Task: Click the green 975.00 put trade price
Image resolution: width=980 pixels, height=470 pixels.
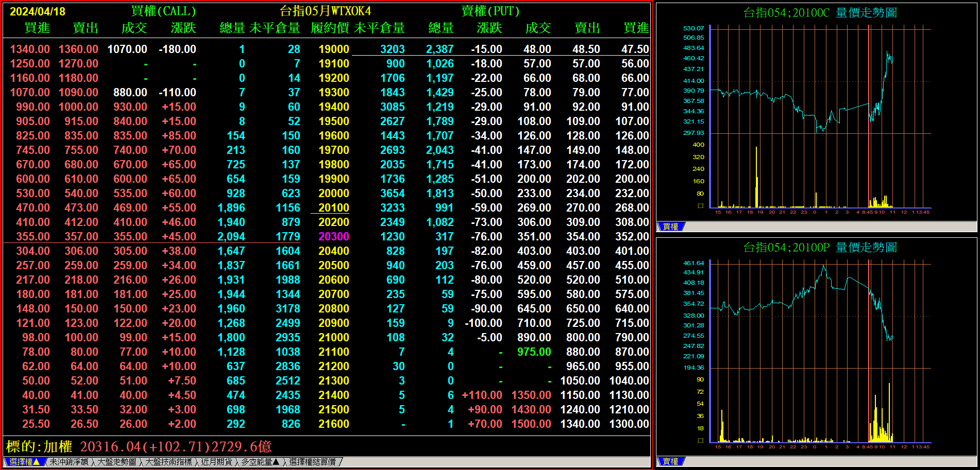Action: (534, 352)
